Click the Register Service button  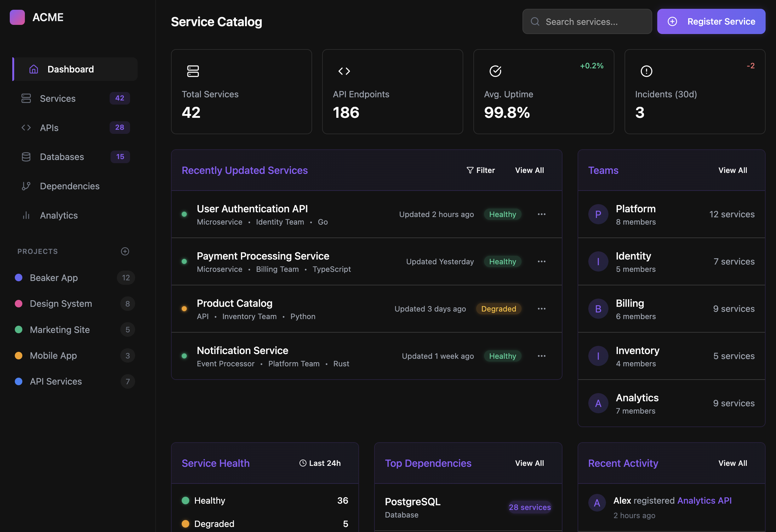click(x=711, y=21)
